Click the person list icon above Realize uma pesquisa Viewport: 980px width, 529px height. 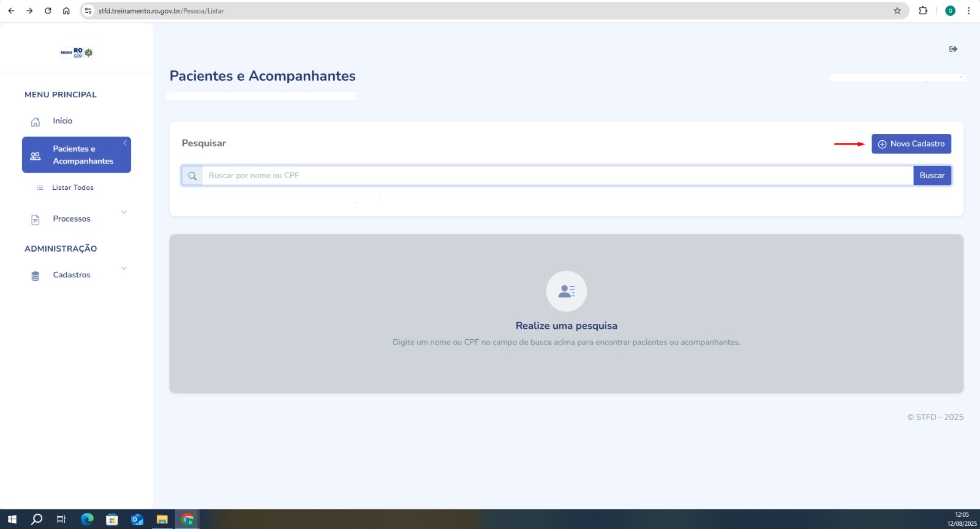566,291
